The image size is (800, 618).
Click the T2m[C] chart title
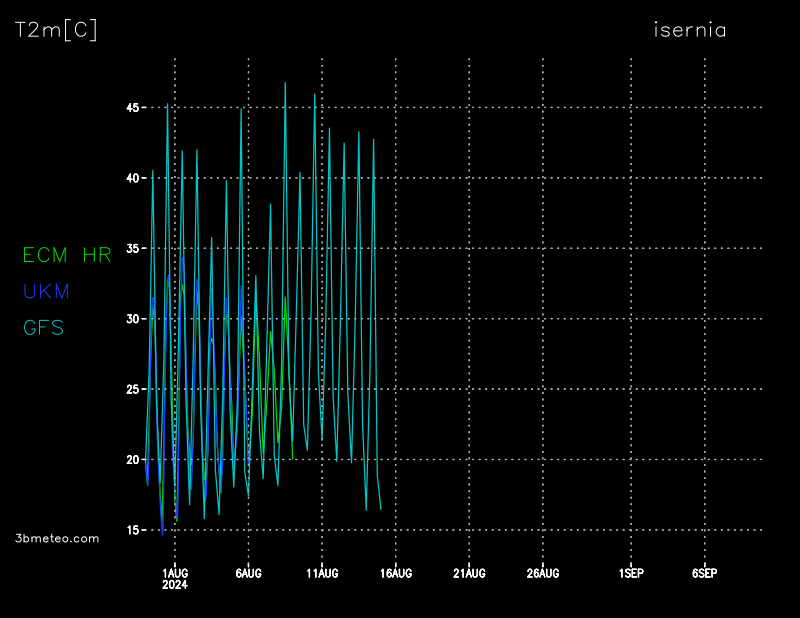56,31
